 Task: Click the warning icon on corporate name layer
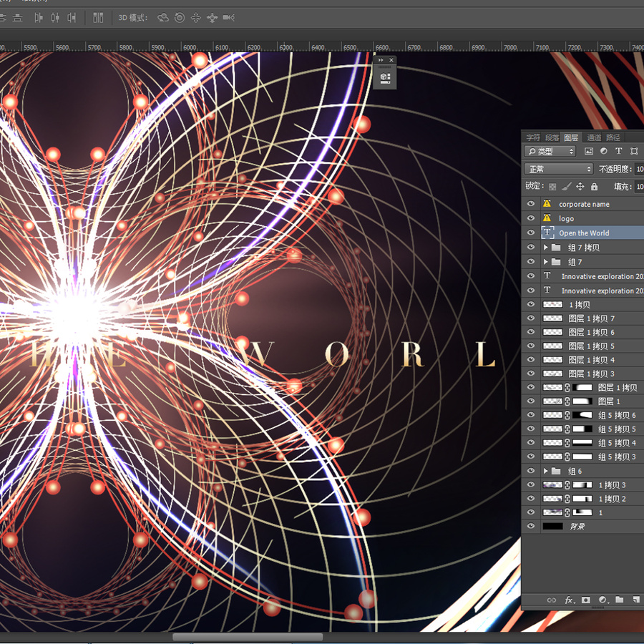pos(547,204)
